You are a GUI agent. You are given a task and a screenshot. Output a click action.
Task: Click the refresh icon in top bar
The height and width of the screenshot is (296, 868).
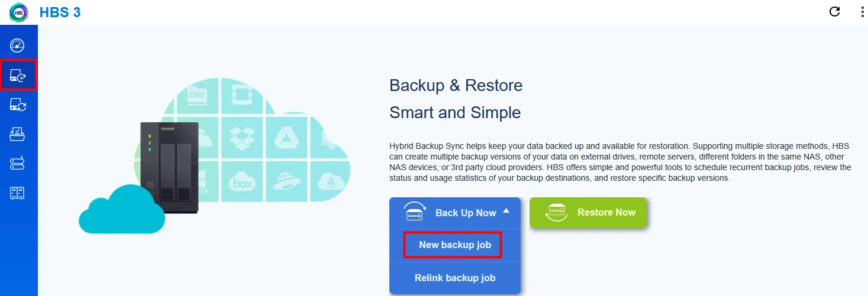pyautogui.click(x=835, y=12)
